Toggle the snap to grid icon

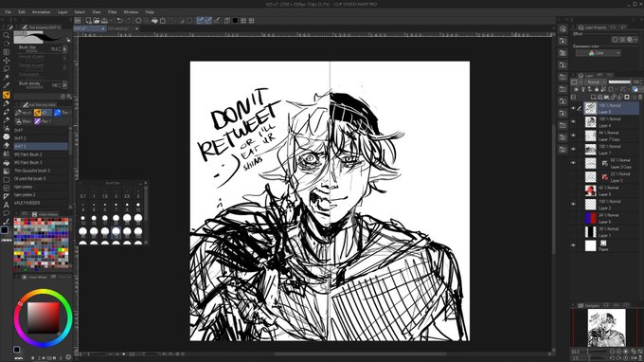tap(217, 20)
